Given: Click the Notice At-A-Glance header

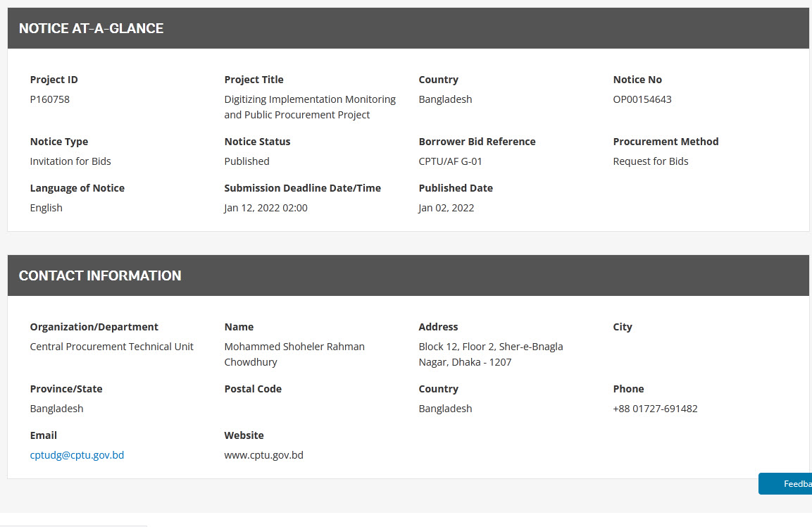Looking at the screenshot, I should pos(91,29).
